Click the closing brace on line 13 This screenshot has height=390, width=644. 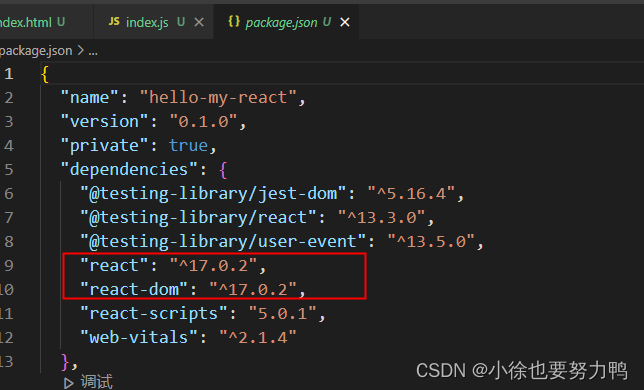65,362
